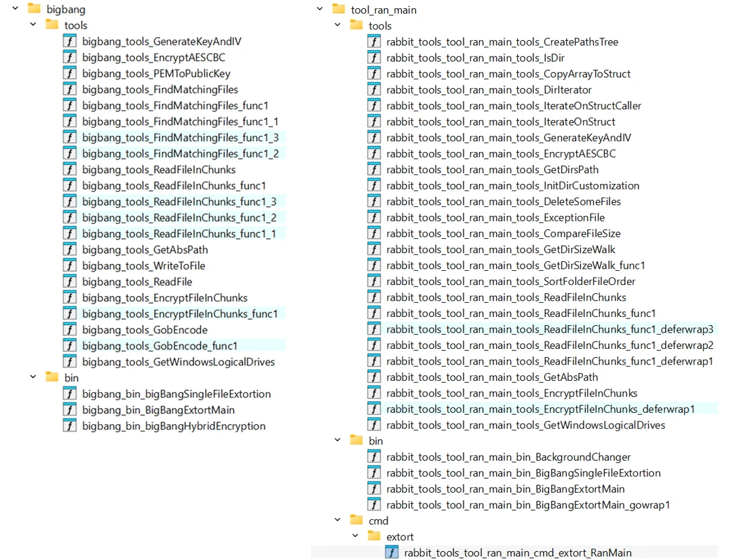
Task: Click function icon for rabbit SortFolderFileOrder
Action: coord(374,282)
